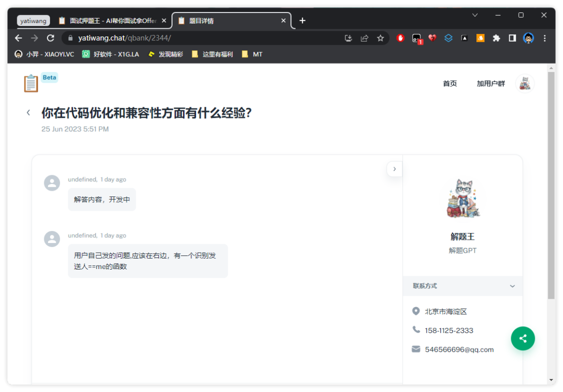Bookmark this page with star icon
The image size is (563, 392).
point(381,38)
